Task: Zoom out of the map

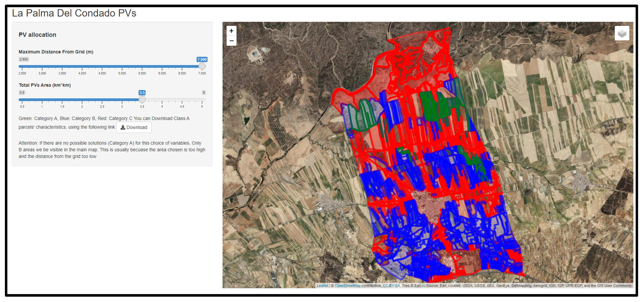Action: [x=231, y=41]
